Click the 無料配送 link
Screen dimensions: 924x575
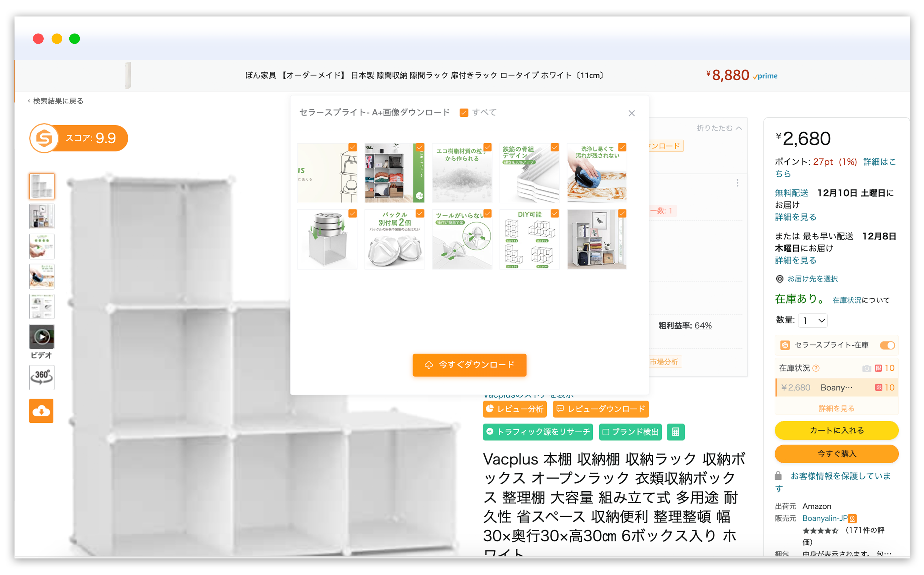pos(792,193)
